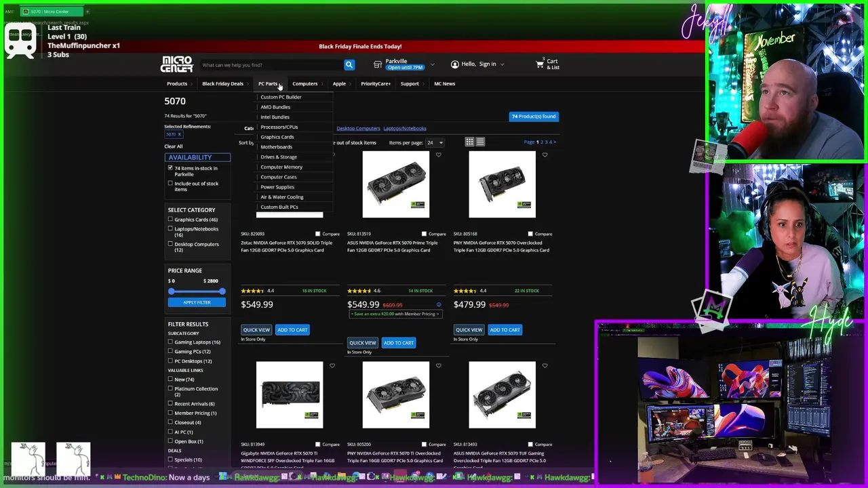Select Graphics Cards in PC Parts menu
868x488 pixels.
[277, 137]
